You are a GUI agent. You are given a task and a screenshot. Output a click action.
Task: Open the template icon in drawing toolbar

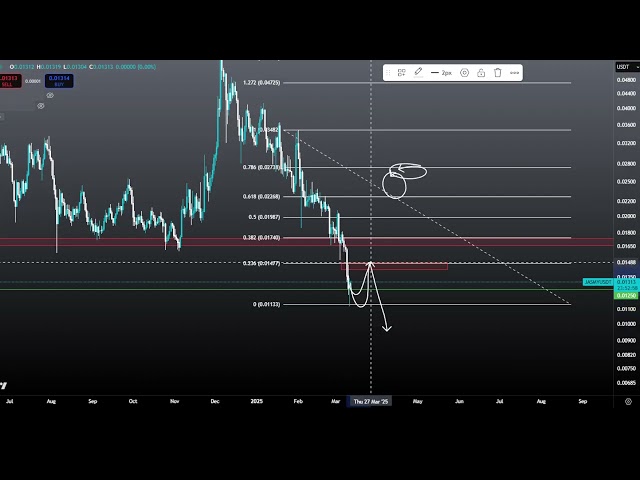401,73
